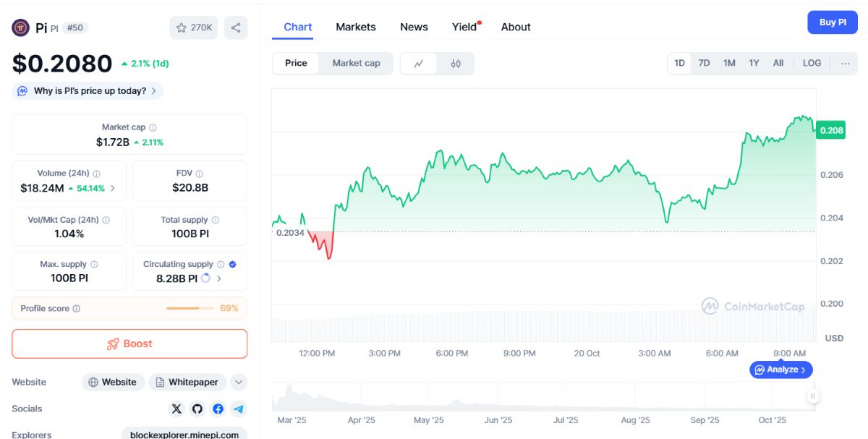868x439 pixels.
Task: Click the Vol/Mkt Cap info icon
Action: coord(106,220)
